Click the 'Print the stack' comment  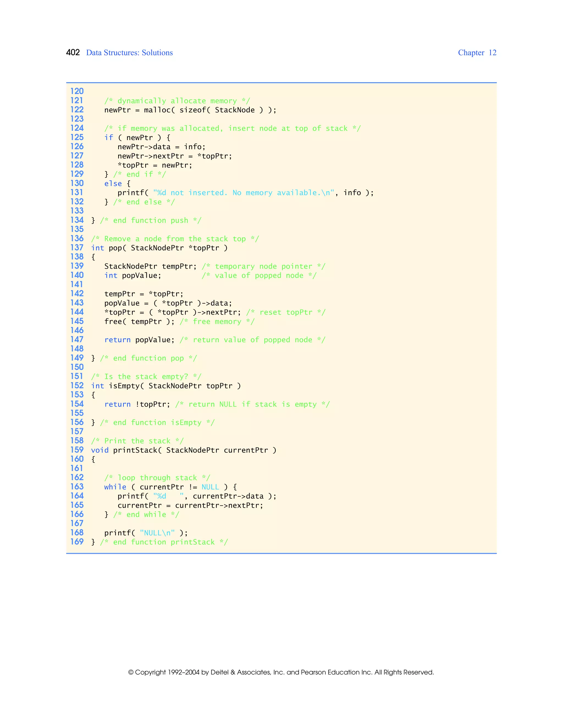coord(137,441)
